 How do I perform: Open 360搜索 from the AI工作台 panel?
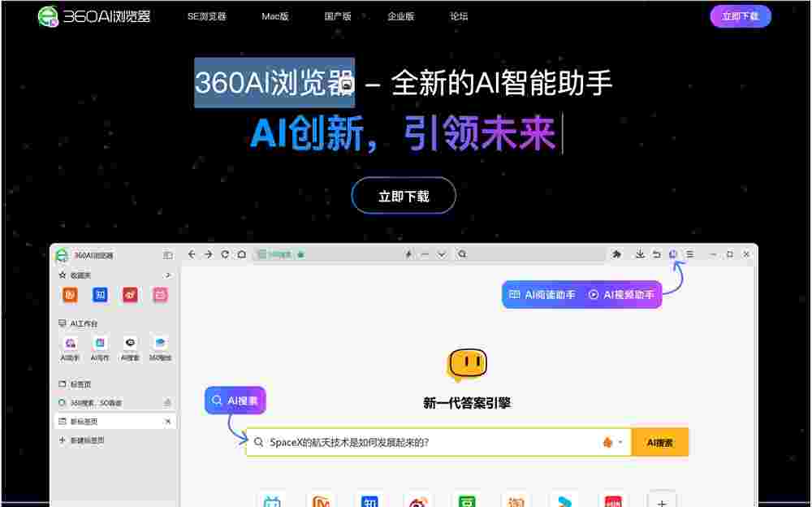coord(159,344)
